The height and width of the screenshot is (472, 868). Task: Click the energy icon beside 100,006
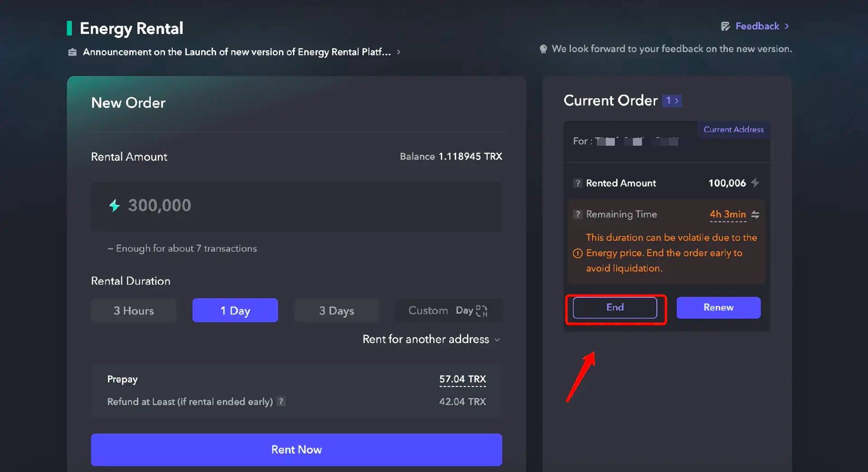tap(755, 183)
